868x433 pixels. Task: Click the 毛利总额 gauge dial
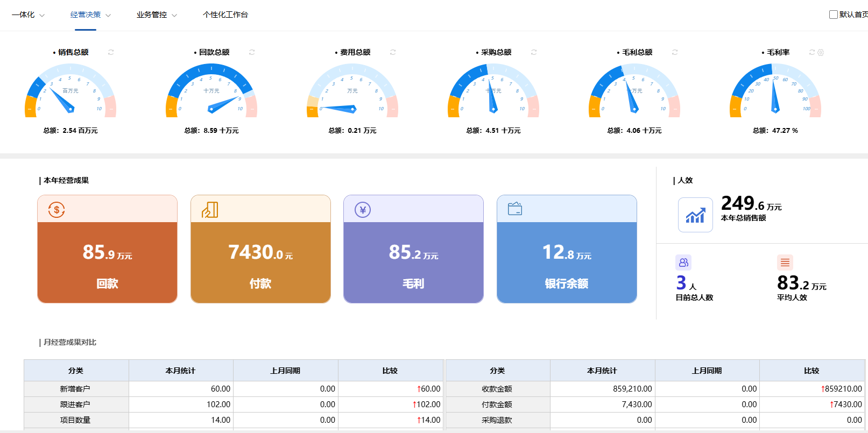(634, 91)
